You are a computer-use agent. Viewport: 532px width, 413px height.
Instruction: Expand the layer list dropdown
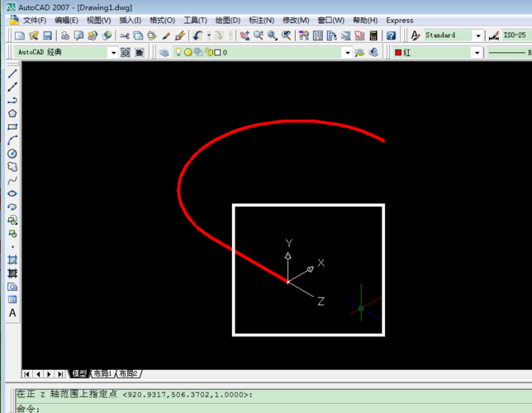pyautogui.click(x=347, y=53)
